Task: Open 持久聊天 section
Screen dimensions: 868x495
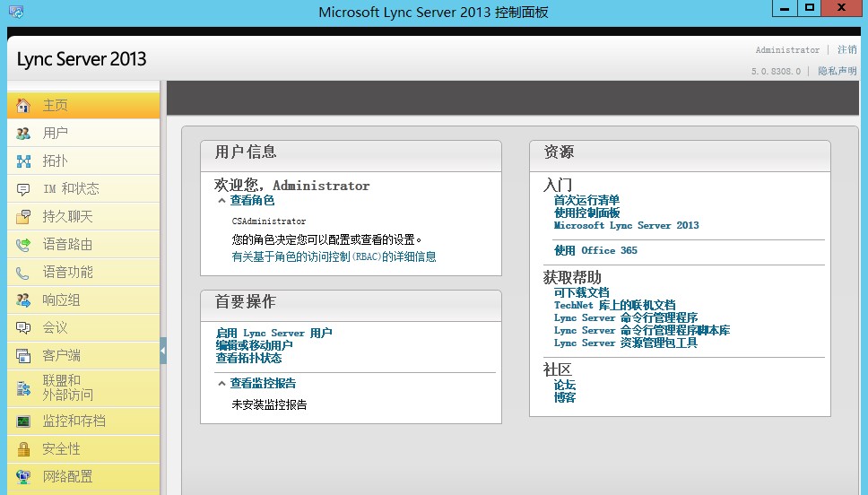Action: tap(83, 216)
